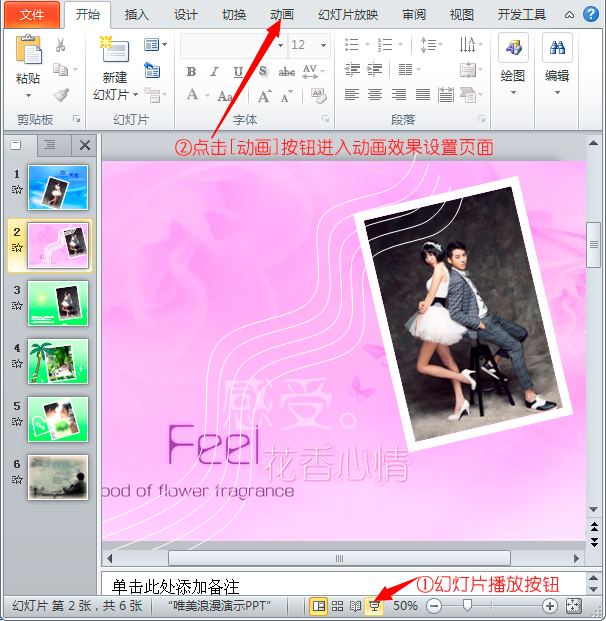Click the distributed alignment icon
This screenshot has height=621, width=606.
point(446,95)
